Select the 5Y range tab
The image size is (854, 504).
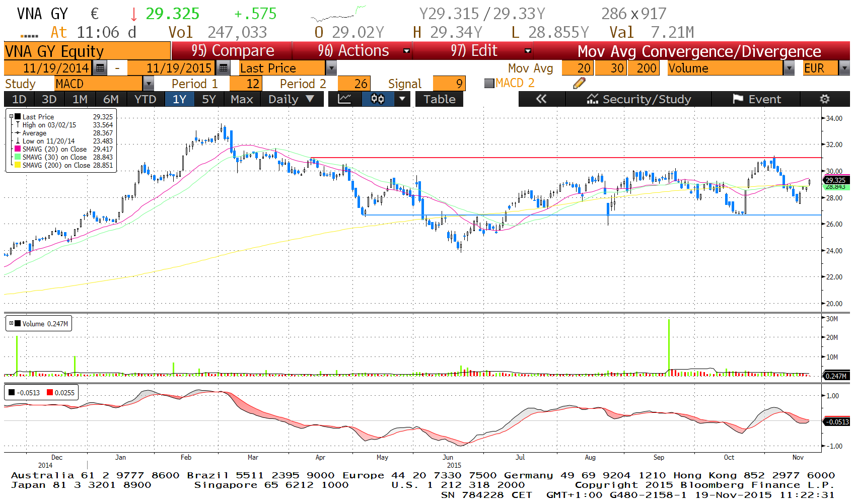point(209,99)
